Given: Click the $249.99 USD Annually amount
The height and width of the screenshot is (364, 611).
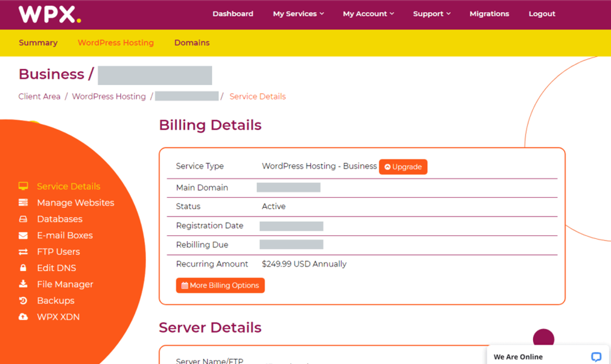Looking at the screenshot, I should pyautogui.click(x=304, y=264).
